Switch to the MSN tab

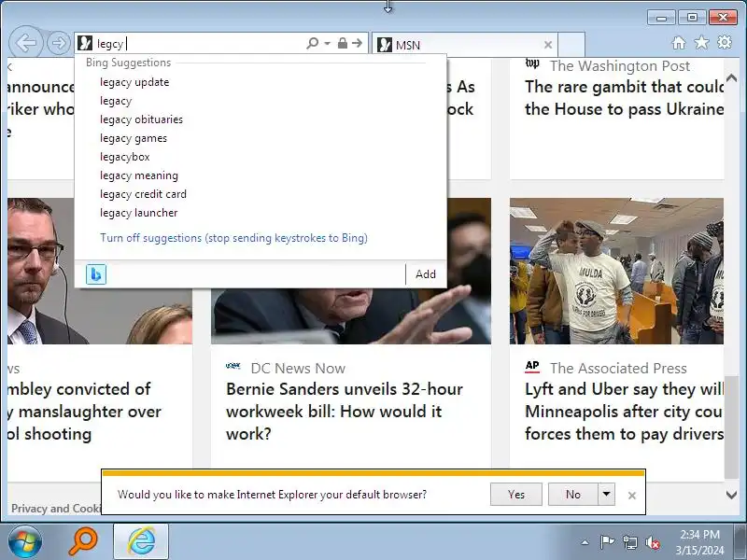pos(464,45)
